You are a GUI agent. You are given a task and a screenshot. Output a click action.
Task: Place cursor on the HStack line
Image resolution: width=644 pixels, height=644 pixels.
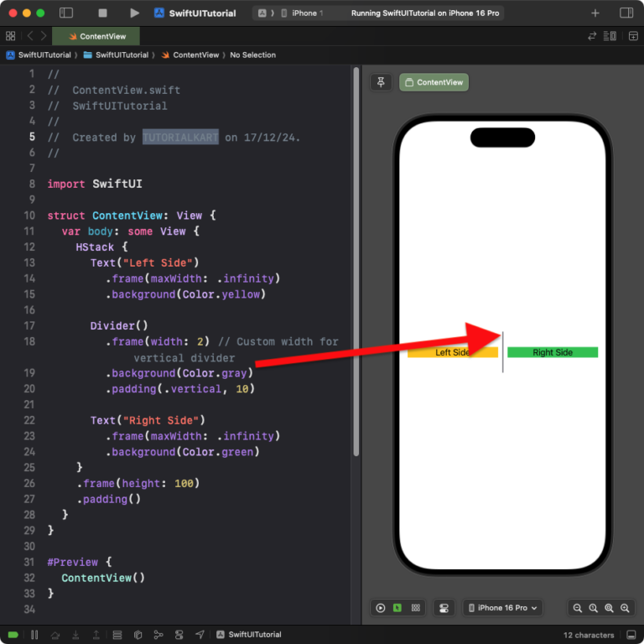pos(101,247)
